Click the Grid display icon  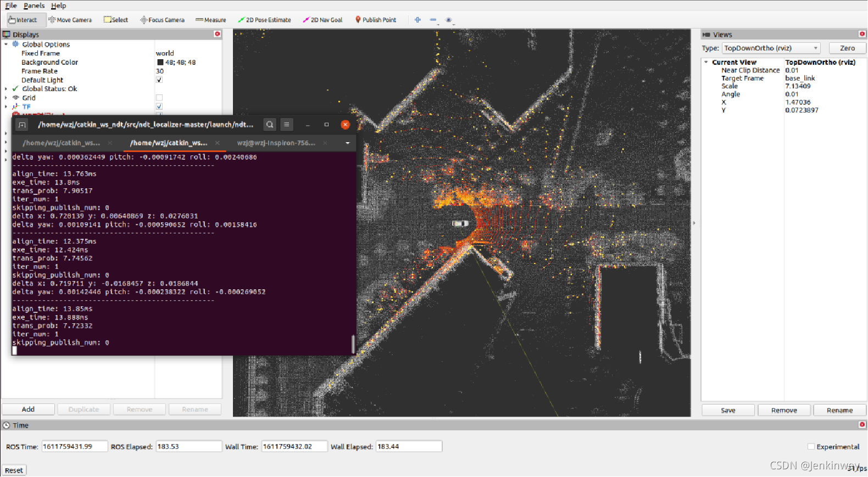click(x=15, y=98)
